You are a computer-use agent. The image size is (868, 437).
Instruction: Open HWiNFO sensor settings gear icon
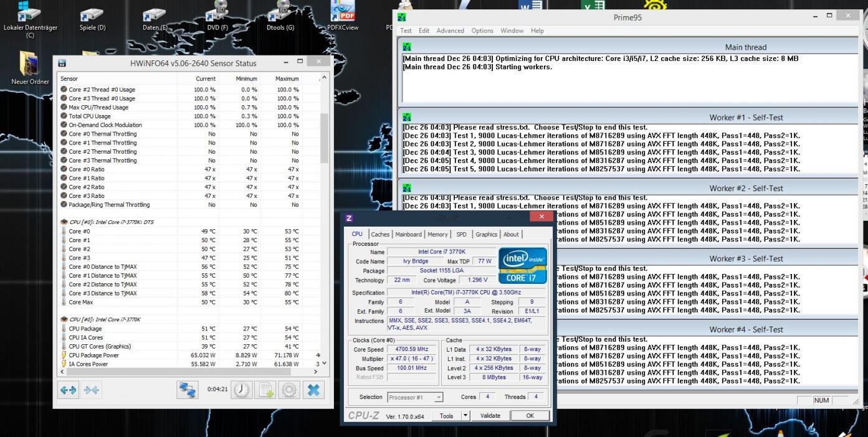(289, 390)
